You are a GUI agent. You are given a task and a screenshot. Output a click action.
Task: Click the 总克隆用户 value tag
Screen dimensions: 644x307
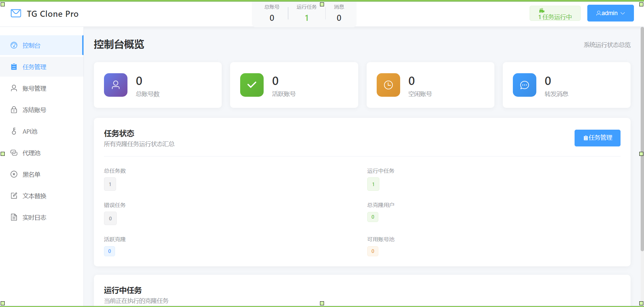coord(373,217)
